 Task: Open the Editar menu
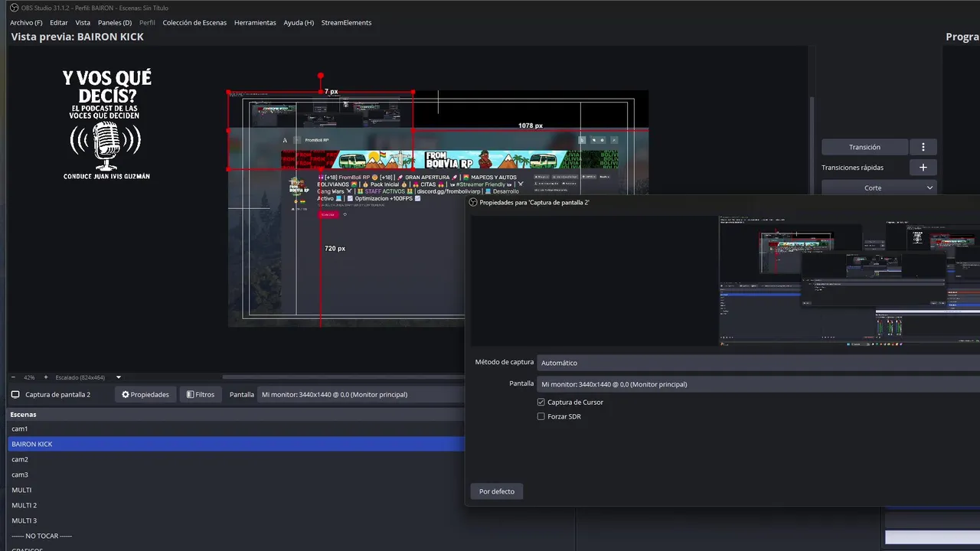59,23
